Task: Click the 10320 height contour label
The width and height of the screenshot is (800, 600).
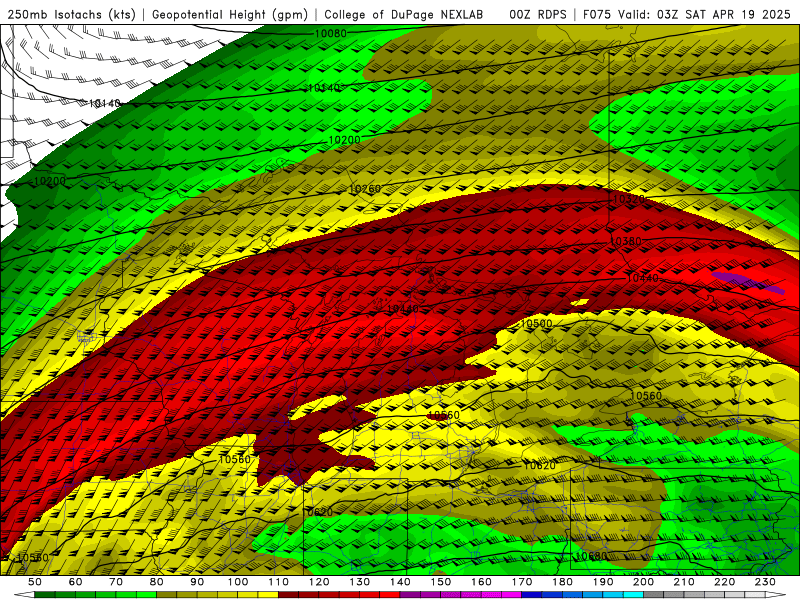Action: pos(629,199)
